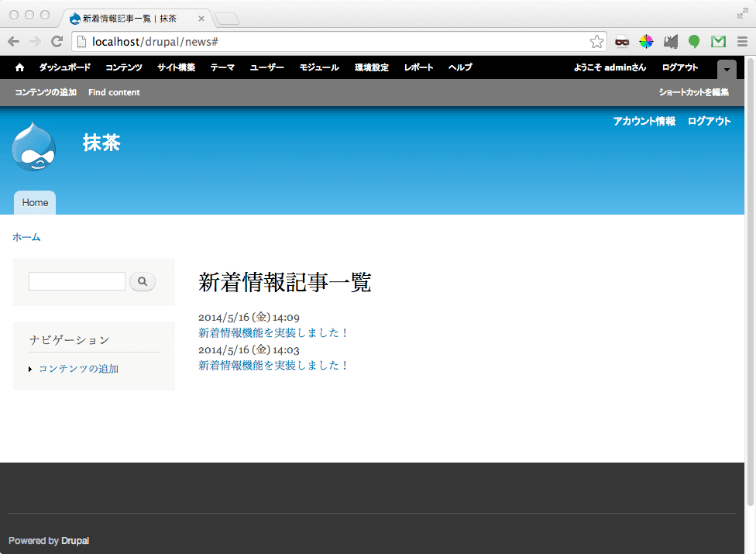The height and width of the screenshot is (554, 756).
Task: Click コンテンツの追加 shortcut link
Action: (46, 92)
